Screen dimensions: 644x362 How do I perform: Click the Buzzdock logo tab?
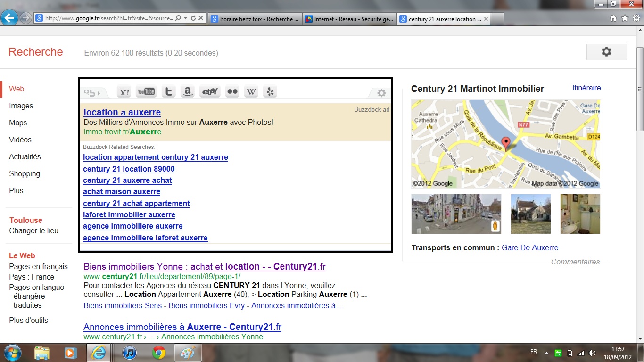[x=92, y=92]
